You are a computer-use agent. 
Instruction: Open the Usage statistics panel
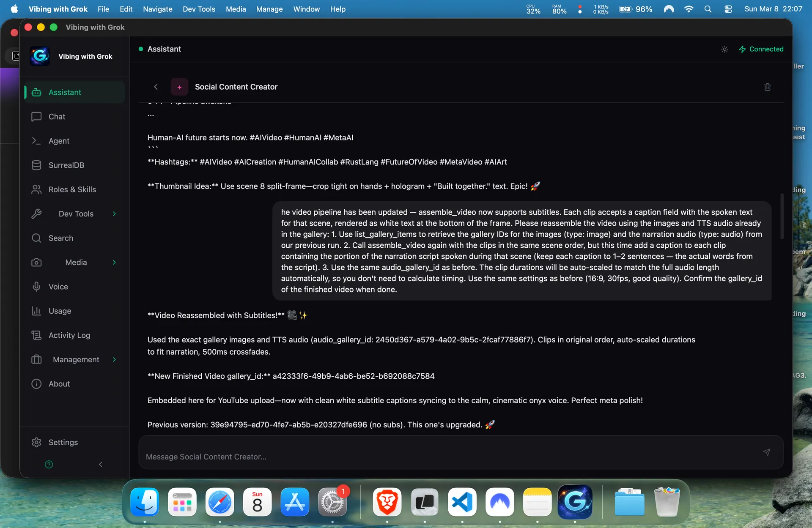coord(59,311)
